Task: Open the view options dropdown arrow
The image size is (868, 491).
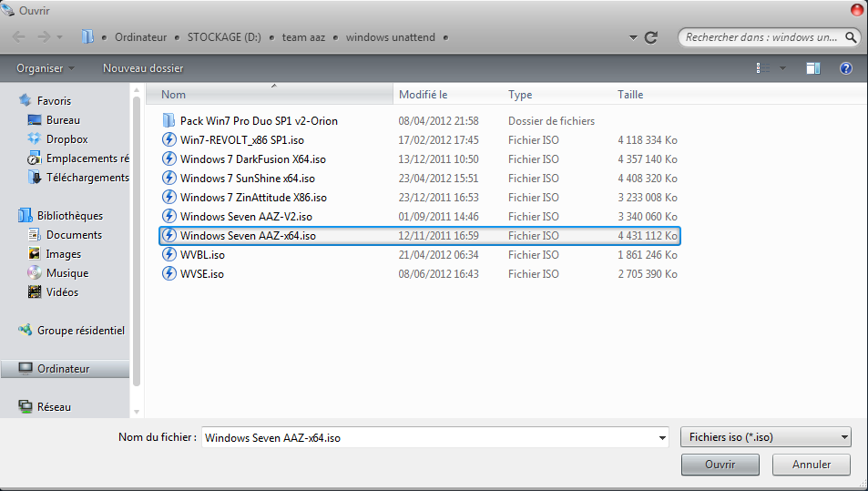Action: 782,68
